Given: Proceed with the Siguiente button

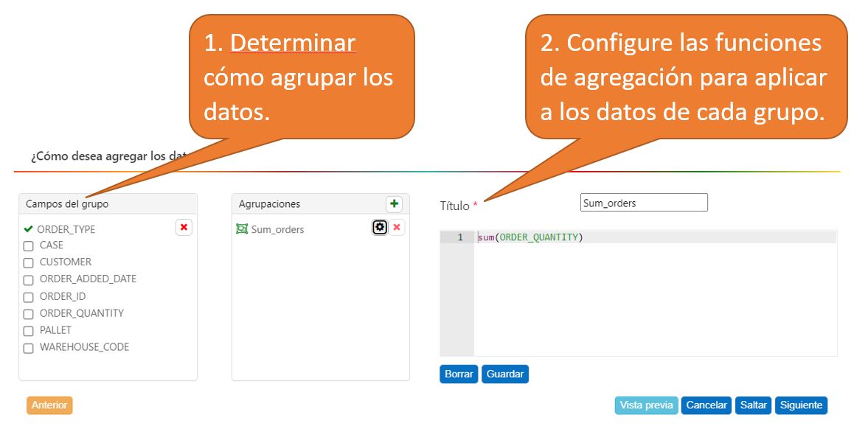Looking at the screenshot, I should (800, 405).
